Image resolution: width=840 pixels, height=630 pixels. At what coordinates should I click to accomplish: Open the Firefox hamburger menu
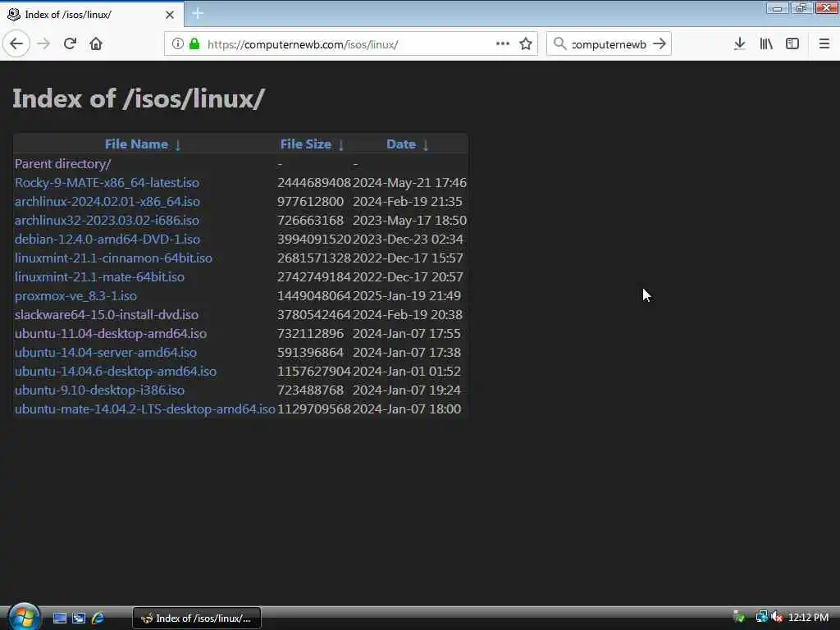[x=824, y=44]
